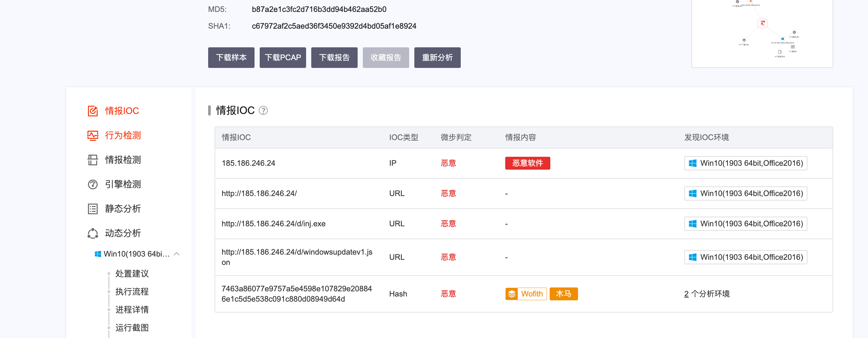Select 运行截图 in the sidebar

click(132, 328)
